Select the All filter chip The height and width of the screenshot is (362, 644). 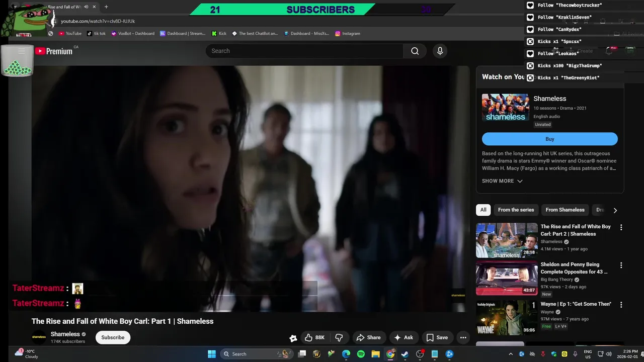[483, 210]
